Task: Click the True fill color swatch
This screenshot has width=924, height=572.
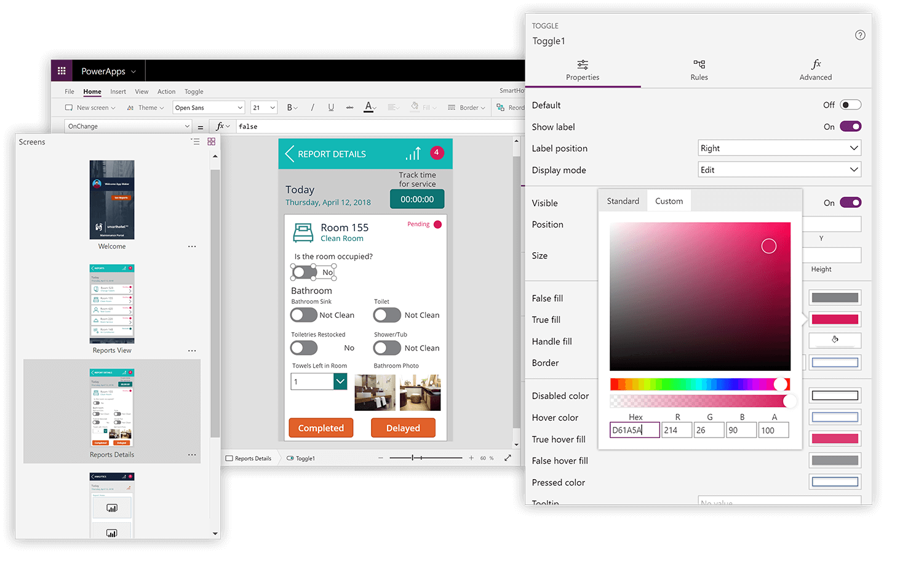Action: point(834,319)
